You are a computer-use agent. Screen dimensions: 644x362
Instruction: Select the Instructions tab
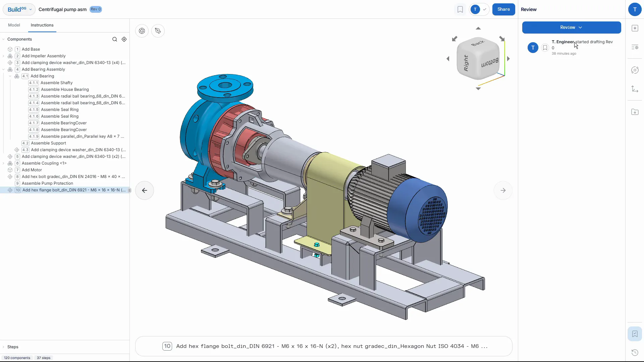[42, 25]
